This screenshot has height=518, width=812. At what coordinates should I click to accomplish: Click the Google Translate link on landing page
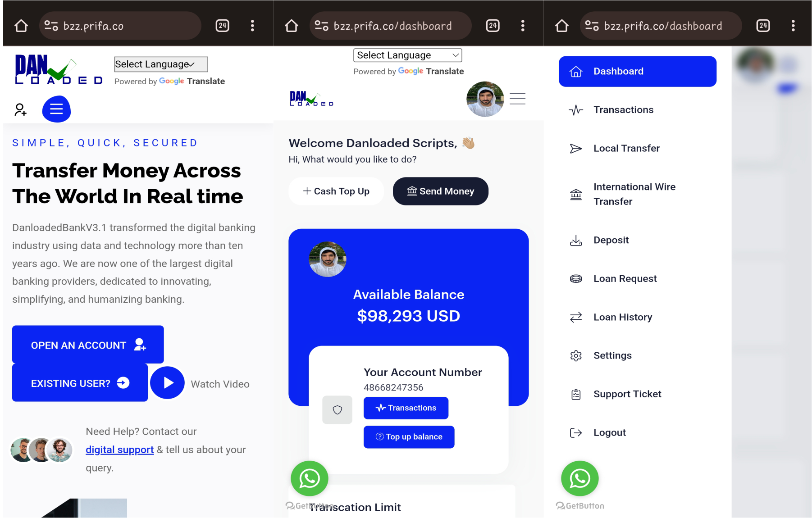192,82
